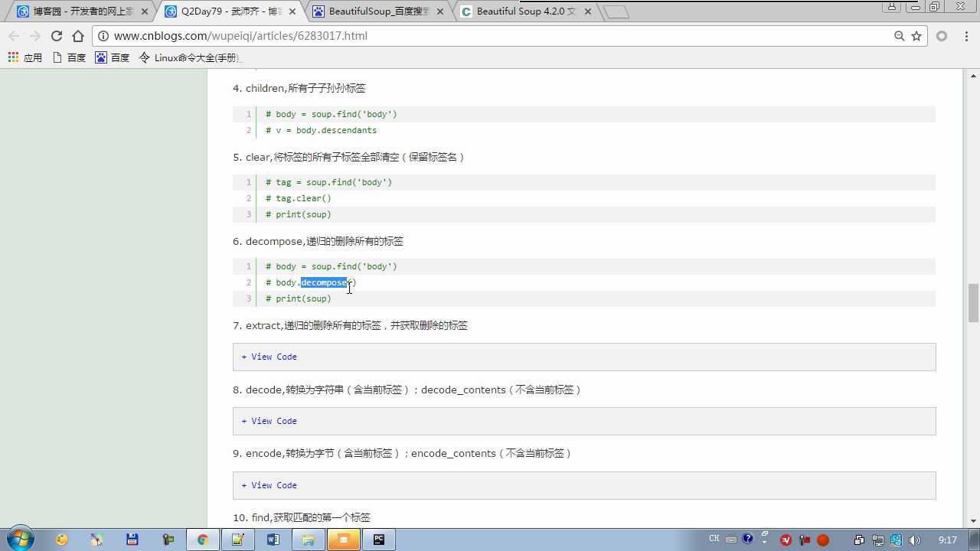This screenshot has width=980, height=551.
Task: Switch to Chrome in the taskbar
Action: (x=203, y=540)
